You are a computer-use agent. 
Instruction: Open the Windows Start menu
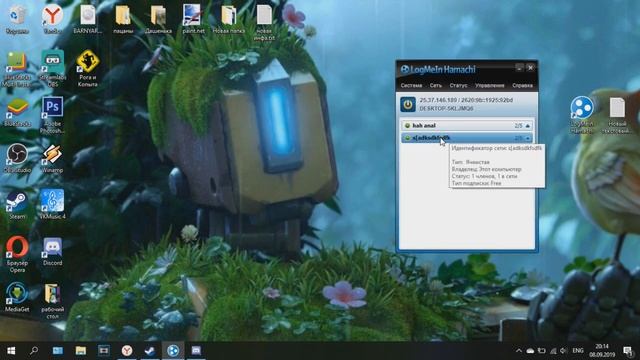[11, 351]
